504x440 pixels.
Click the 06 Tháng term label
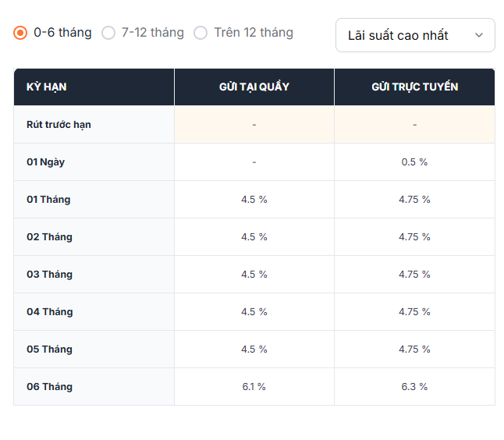tap(49, 386)
